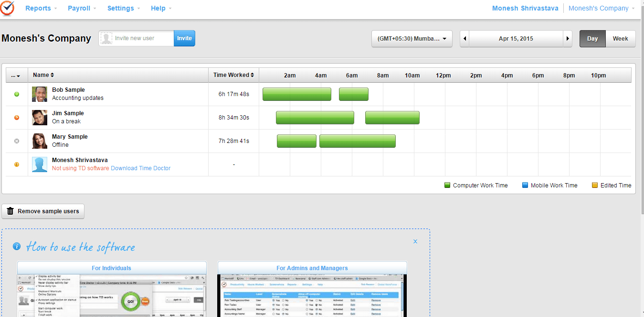The height and width of the screenshot is (317, 644).
Task: Switch to Week view
Action: [x=620, y=39]
